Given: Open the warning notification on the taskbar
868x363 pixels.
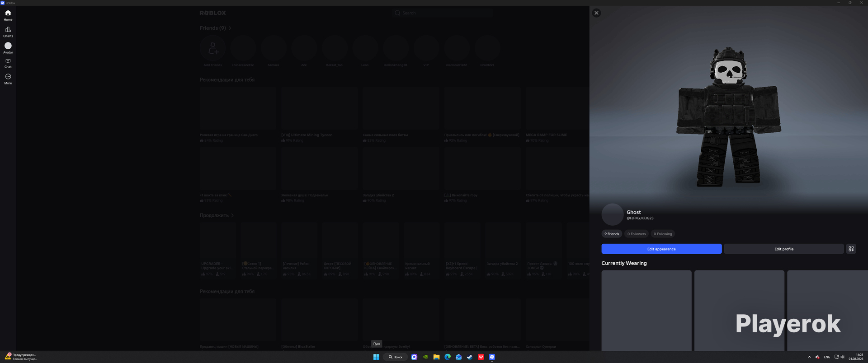Looking at the screenshot, I should click(x=20, y=357).
